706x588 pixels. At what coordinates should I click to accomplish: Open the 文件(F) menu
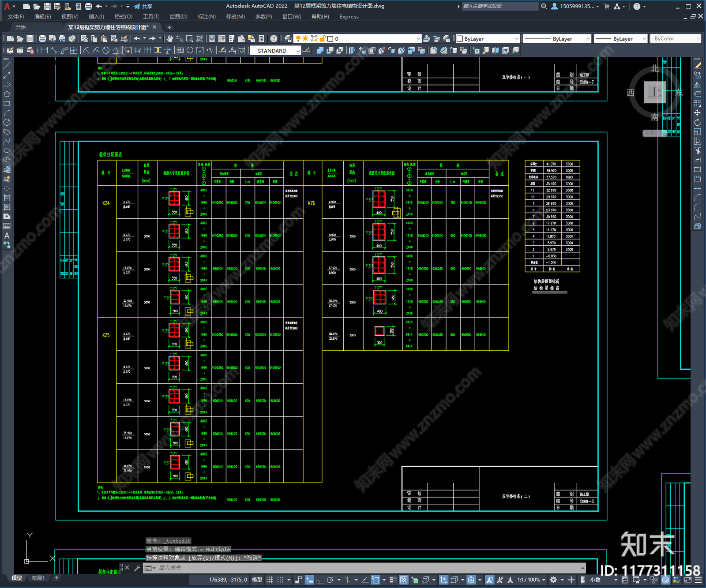point(16,17)
